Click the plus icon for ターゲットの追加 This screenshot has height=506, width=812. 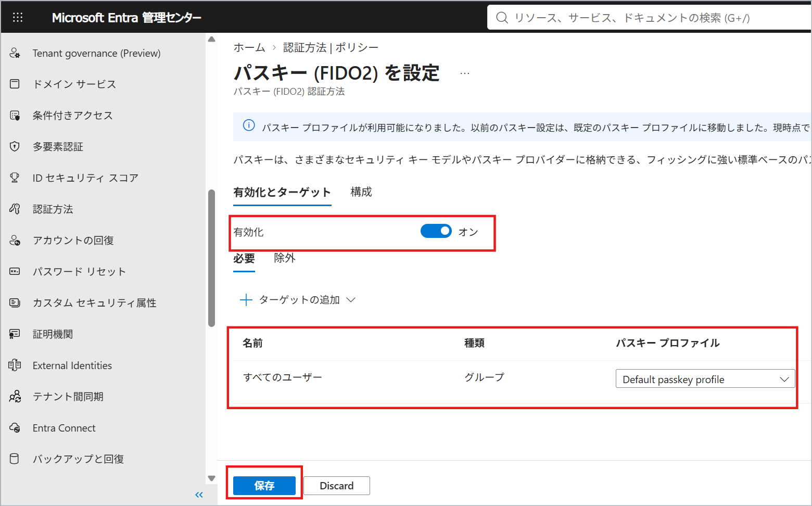(246, 300)
